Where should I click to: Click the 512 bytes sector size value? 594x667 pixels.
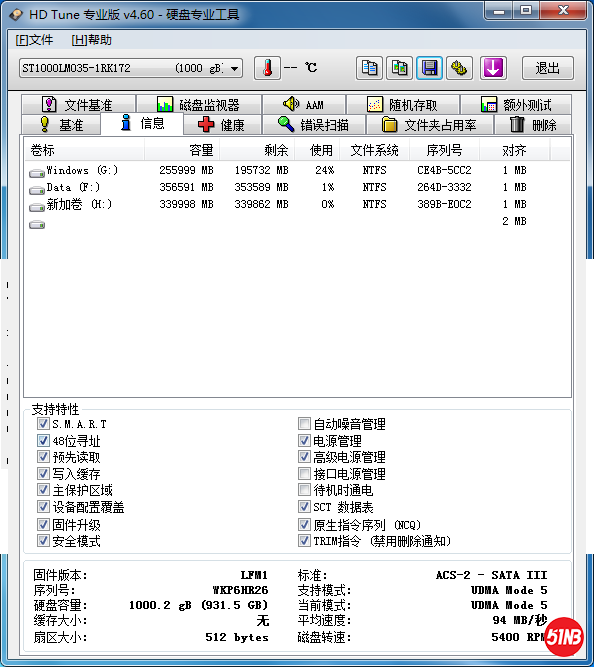[237, 637]
